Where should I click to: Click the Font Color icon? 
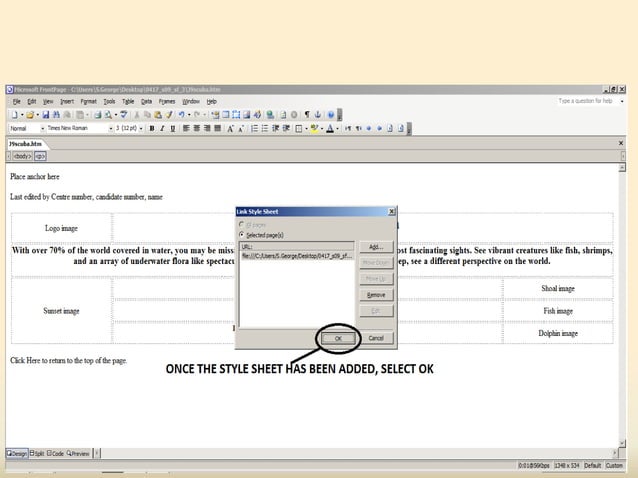(x=329, y=129)
